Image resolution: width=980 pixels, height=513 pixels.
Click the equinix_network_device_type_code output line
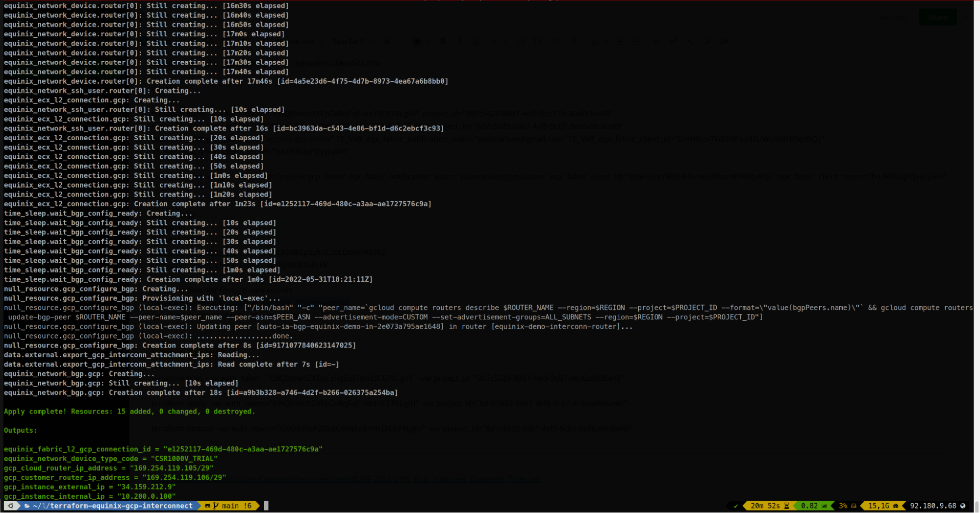pos(111,459)
